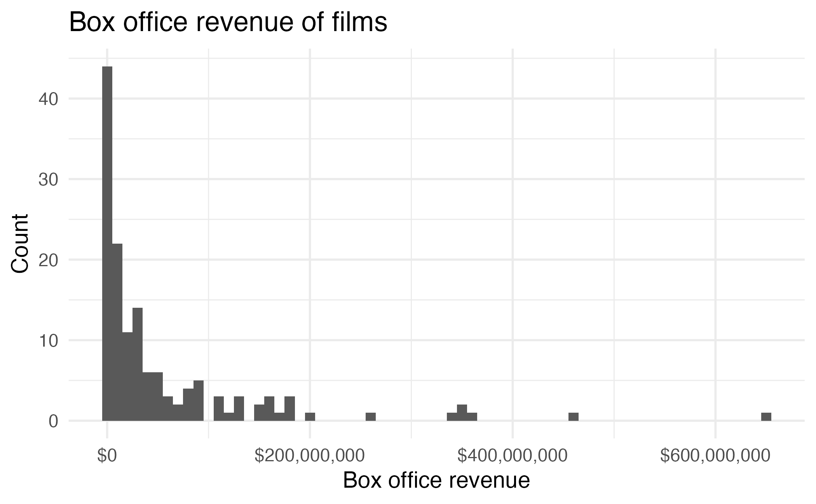Screen dimensions: 816x504
Task: Click the 'Box office revenue' x-axis title
Action: click(436, 480)
